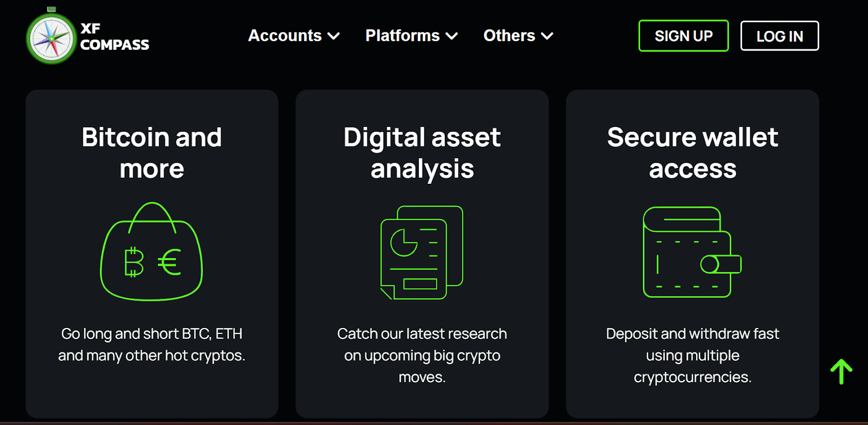Click the digital asset analysis document icon
Viewport: 868px width, 425px height.
(x=422, y=253)
